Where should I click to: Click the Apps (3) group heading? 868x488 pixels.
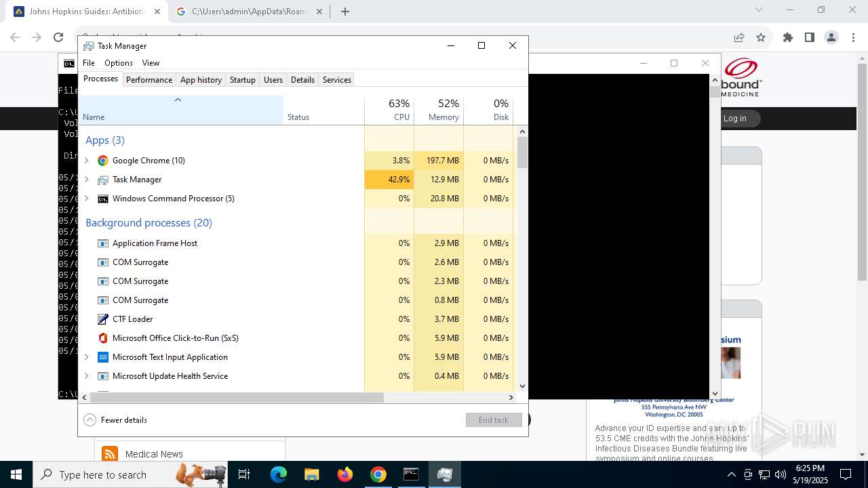105,140
